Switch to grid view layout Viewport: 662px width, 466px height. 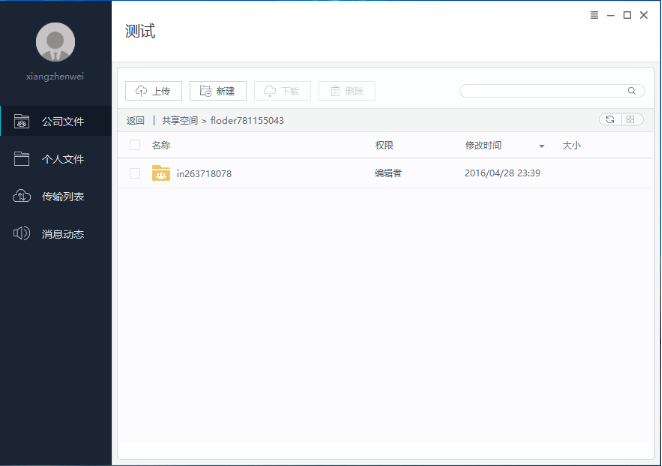point(631,120)
